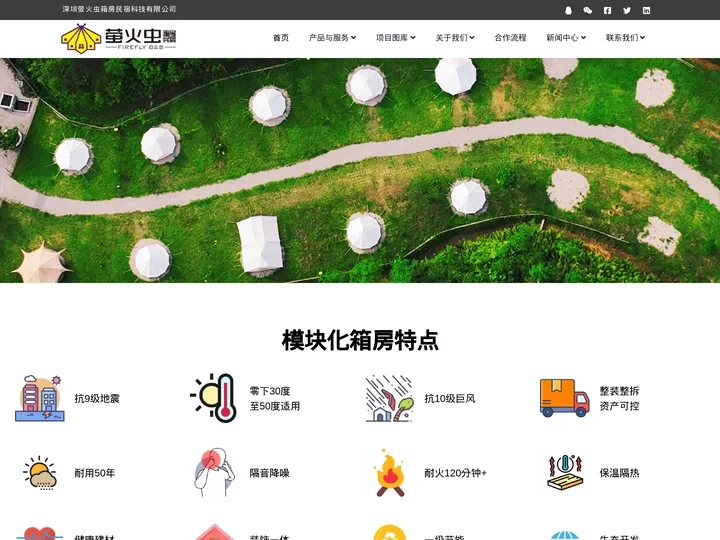The height and width of the screenshot is (540, 720).
Task: Click the thermometer sun icon beside 零下30度
Action: click(x=214, y=398)
